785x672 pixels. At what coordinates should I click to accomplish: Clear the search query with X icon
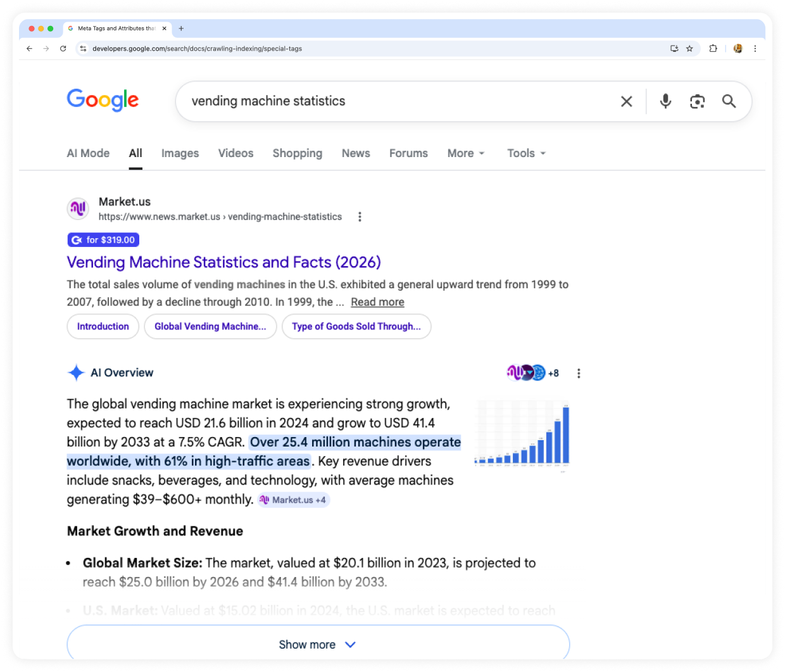pyautogui.click(x=626, y=101)
